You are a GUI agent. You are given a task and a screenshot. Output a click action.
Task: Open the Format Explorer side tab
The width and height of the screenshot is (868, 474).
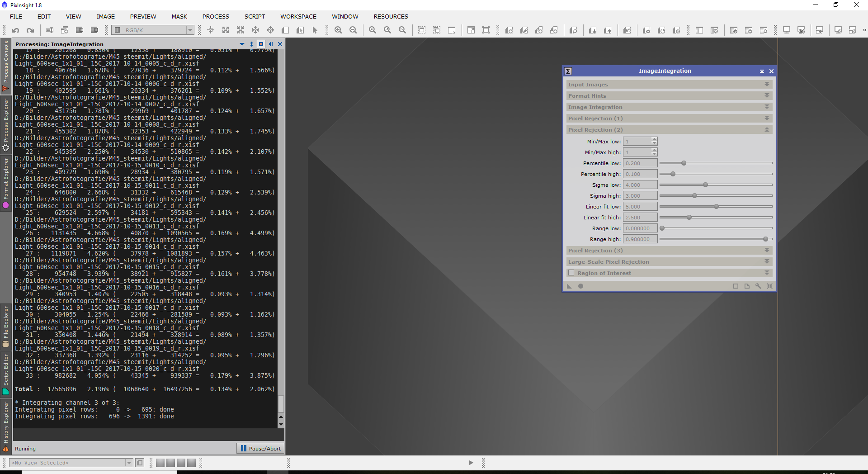6,183
